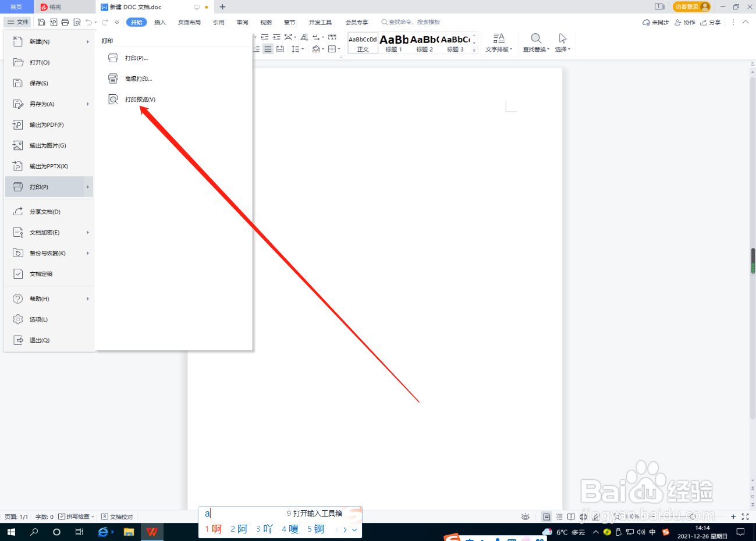Click 高级打印... in the print submenu
This screenshot has width=756, height=541.
click(173, 79)
